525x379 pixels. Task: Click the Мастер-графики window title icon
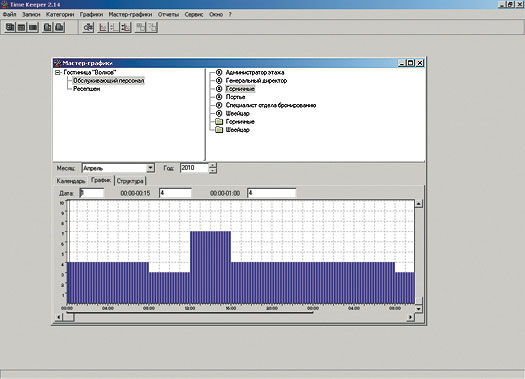pyautogui.click(x=58, y=63)
